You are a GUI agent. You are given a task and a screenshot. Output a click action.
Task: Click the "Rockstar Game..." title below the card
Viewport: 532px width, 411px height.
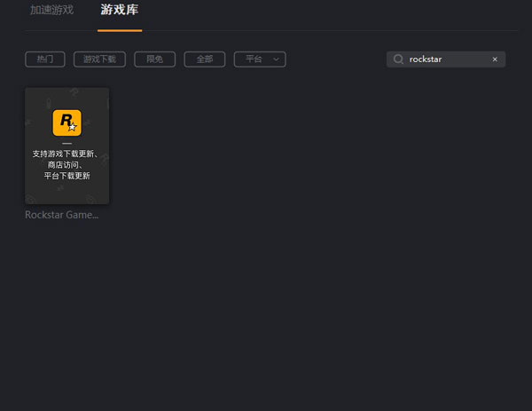pos(62,215)
